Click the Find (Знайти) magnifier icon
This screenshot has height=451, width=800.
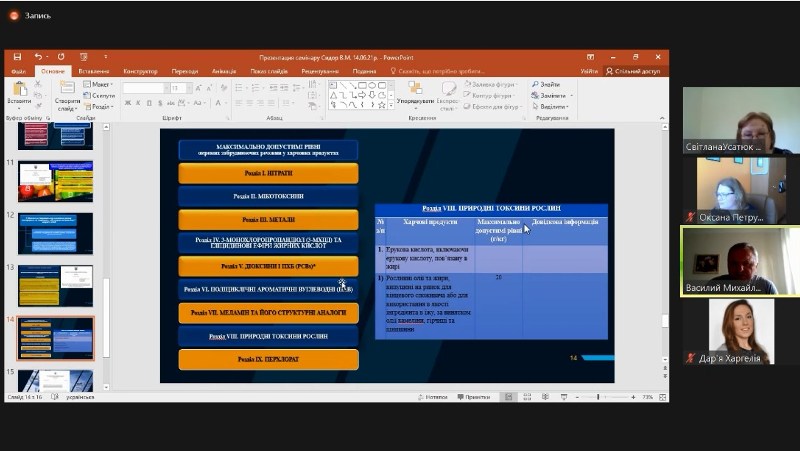point(536,85)
